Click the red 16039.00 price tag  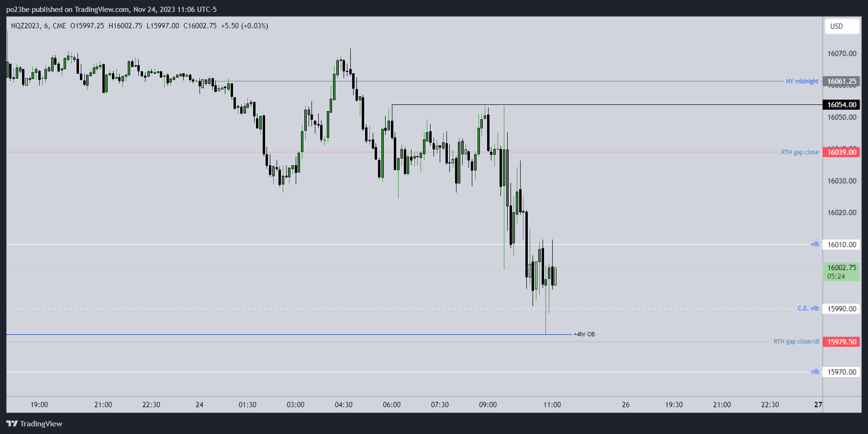tap(841, 152)
